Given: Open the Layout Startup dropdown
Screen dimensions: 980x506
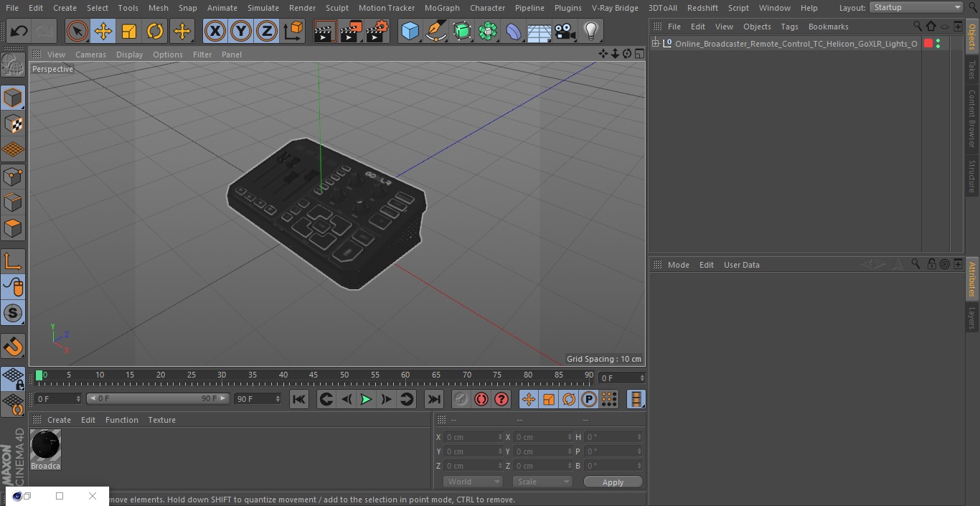Looking at the screenshot, I should (916, 7).
